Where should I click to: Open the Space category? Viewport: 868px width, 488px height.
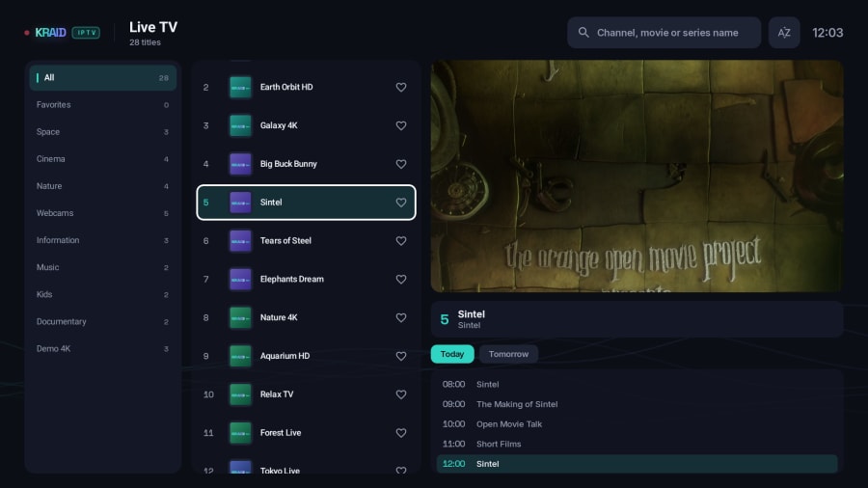[x=103, y=132]
